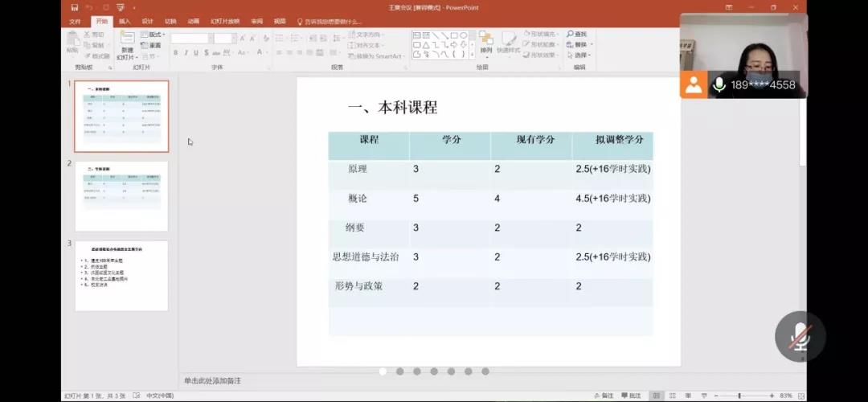Click the Save icon in title bar
Image resolution: width=868 pixels, height=402 pixels.
75,7
